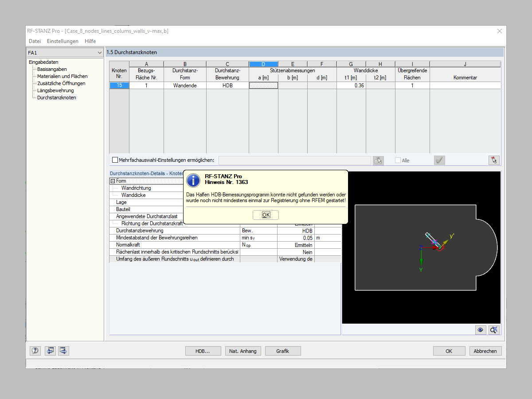Click the Nein value for Flächenlast
532x399 pixels.
pos(296,252)
